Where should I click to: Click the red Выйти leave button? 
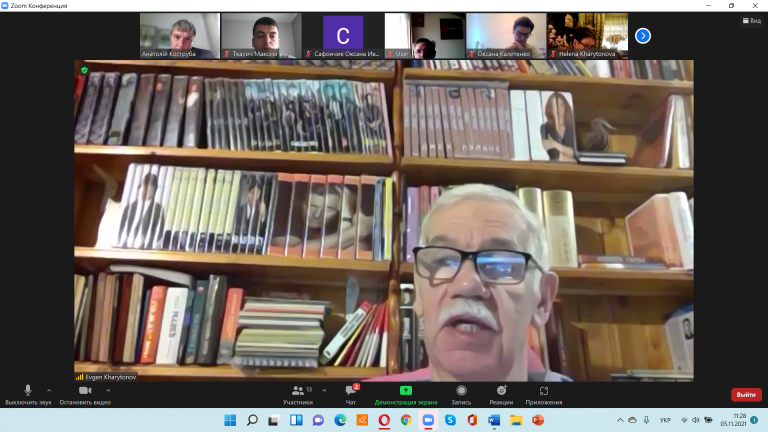pos(746,394)
